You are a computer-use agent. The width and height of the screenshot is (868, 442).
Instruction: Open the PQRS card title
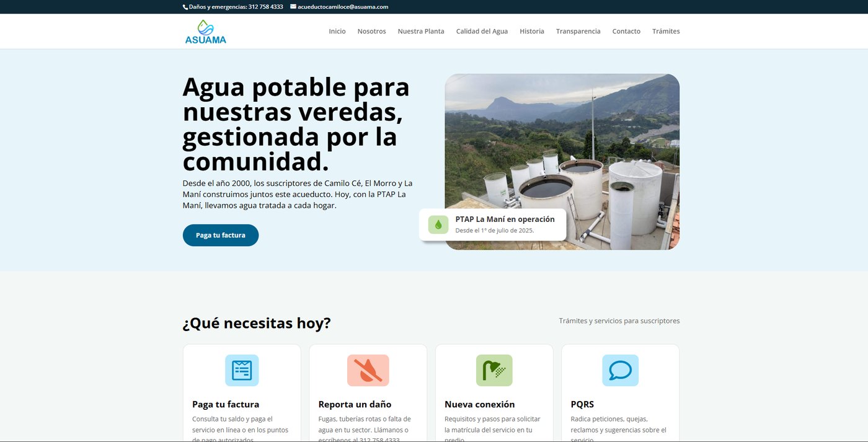tap(582, 404)
